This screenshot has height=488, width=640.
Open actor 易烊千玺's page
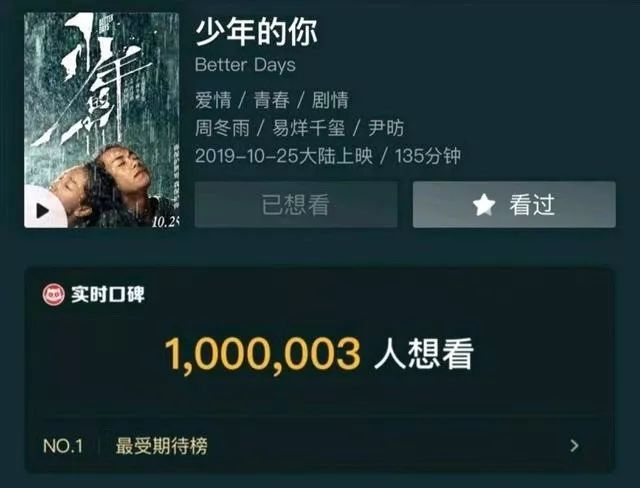coord(309,128)
